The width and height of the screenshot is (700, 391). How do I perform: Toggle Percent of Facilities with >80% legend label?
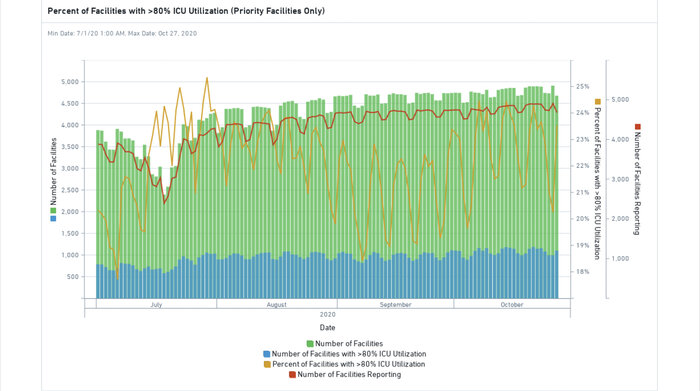tap(349, 364)
